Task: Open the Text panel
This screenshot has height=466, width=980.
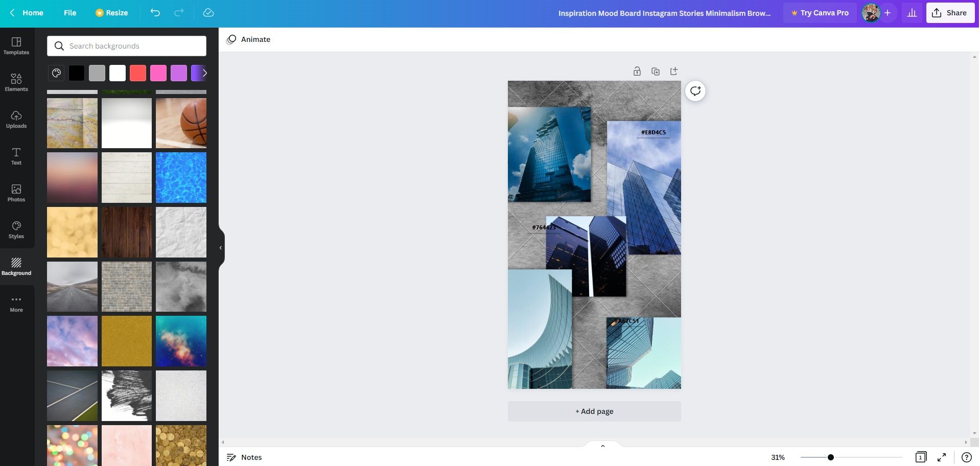Action: click(x=16, y=156)
